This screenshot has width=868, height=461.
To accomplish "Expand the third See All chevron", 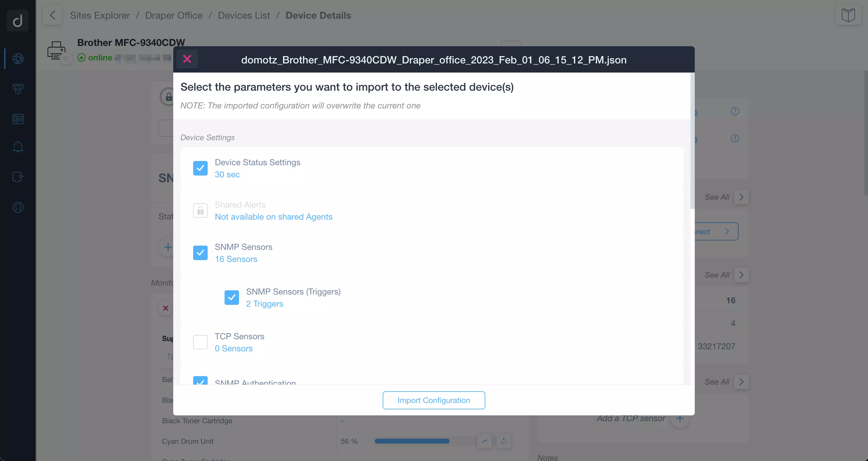I will [x=741, y=382].
